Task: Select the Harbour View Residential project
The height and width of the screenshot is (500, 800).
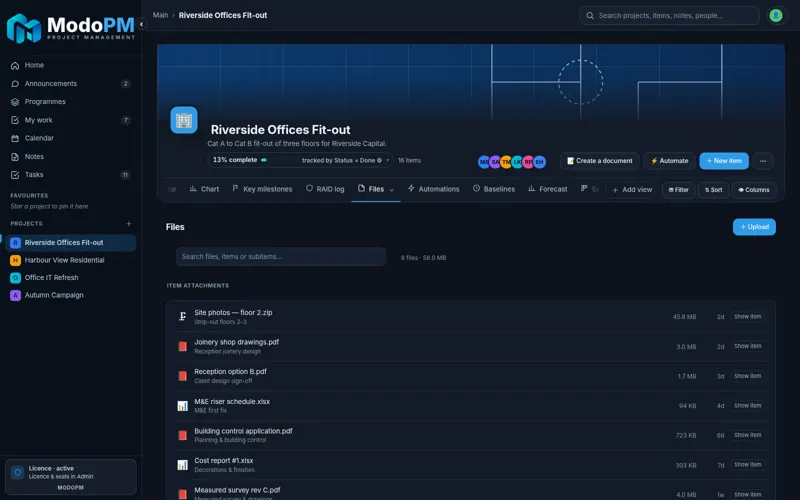Action: pos(70,260)
